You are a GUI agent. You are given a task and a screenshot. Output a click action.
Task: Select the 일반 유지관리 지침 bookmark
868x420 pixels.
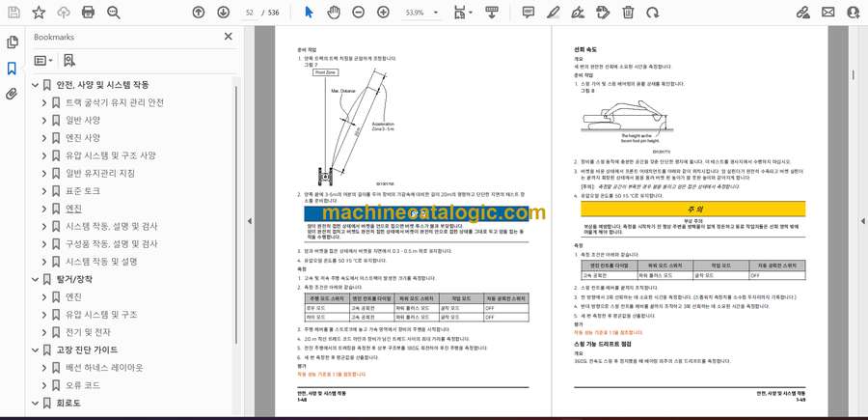click(99, 174)
